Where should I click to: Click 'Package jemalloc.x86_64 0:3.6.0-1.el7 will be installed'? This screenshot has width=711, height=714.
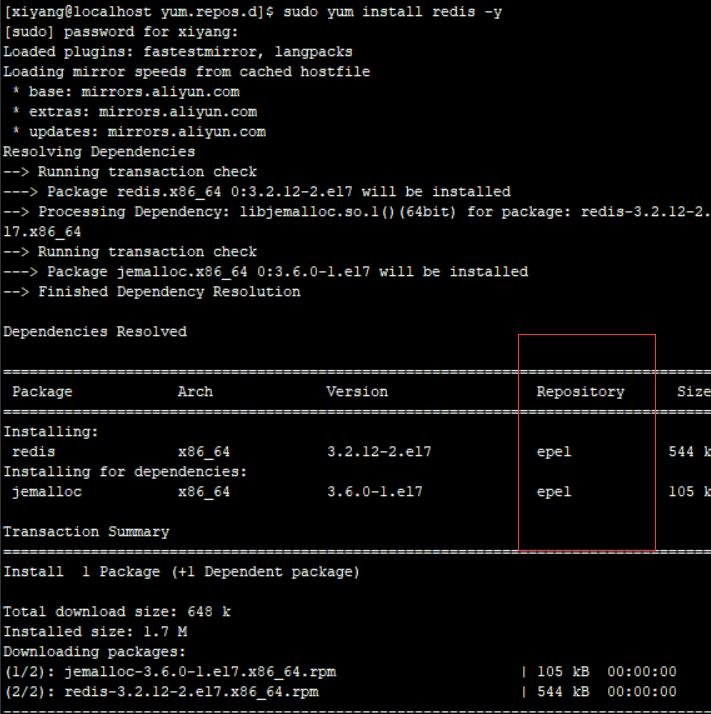(x=287, y=272)
